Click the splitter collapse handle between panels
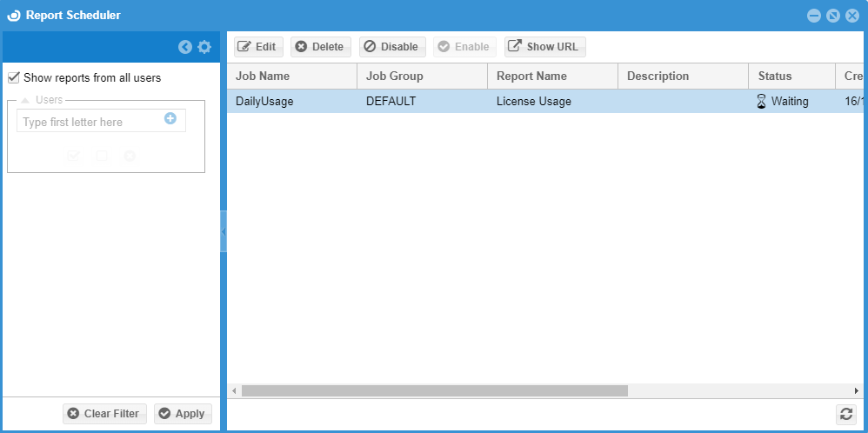The image size is (868, 433). click(x=224, y=231)
